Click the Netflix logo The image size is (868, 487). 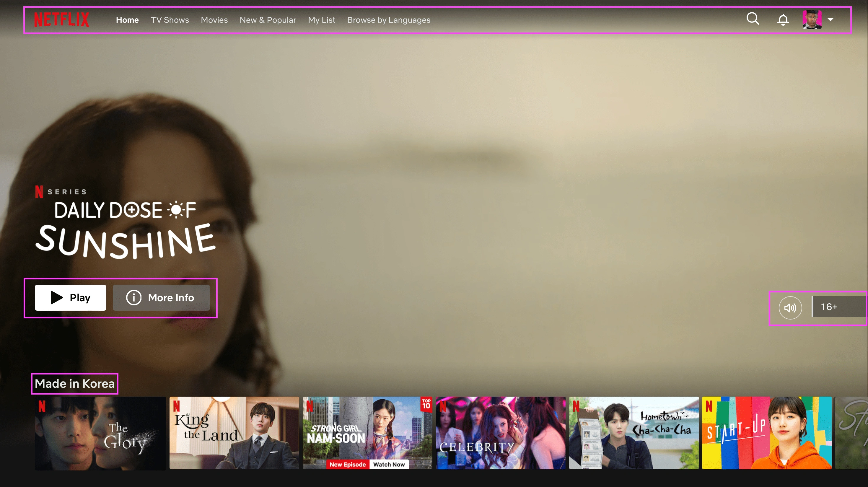(x=62, y=19)
